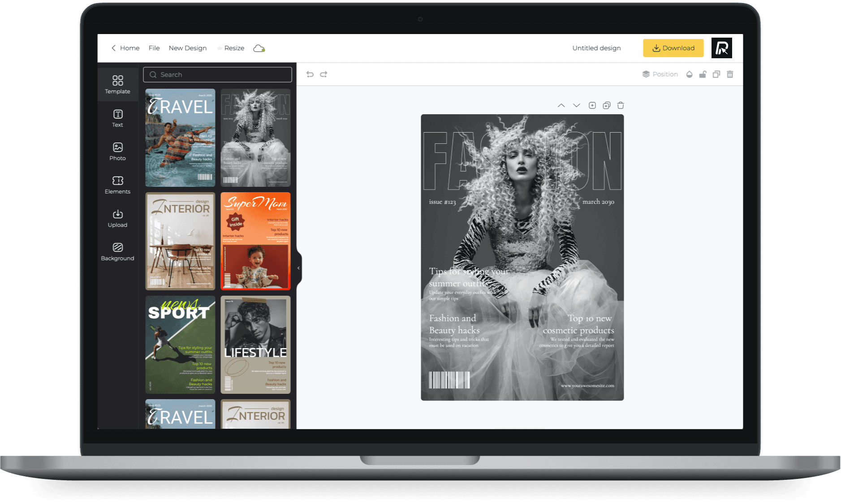This screenshot has width=841, height=504.
Task: Select 'Fashion and Beauty hacks' heading on canvas
Action: coord(454,324)
